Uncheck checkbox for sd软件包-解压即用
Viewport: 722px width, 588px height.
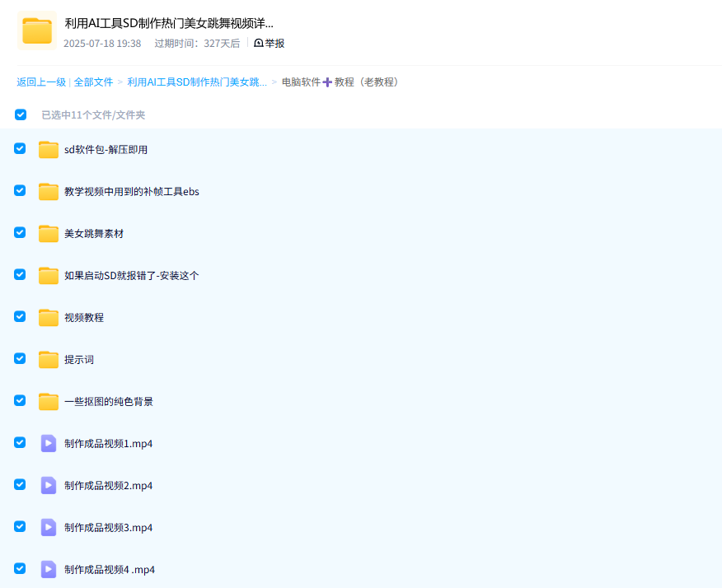point(20,148)
